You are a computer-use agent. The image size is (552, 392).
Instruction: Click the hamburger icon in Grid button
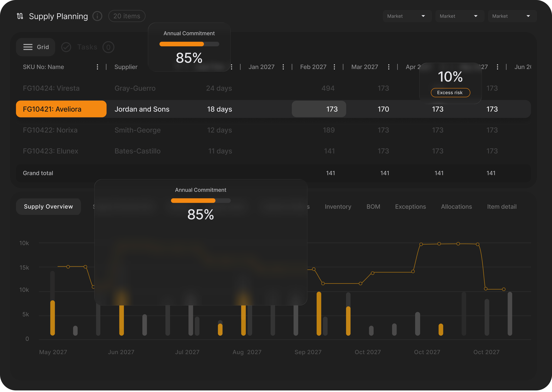(28, 47)
